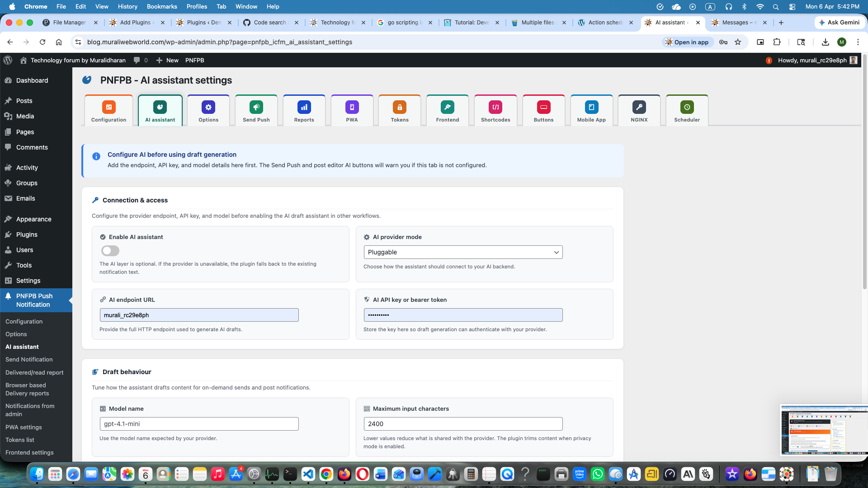This screenshot has width=868, height=488.
Task: Click the Model name input field
Action: 199,424
